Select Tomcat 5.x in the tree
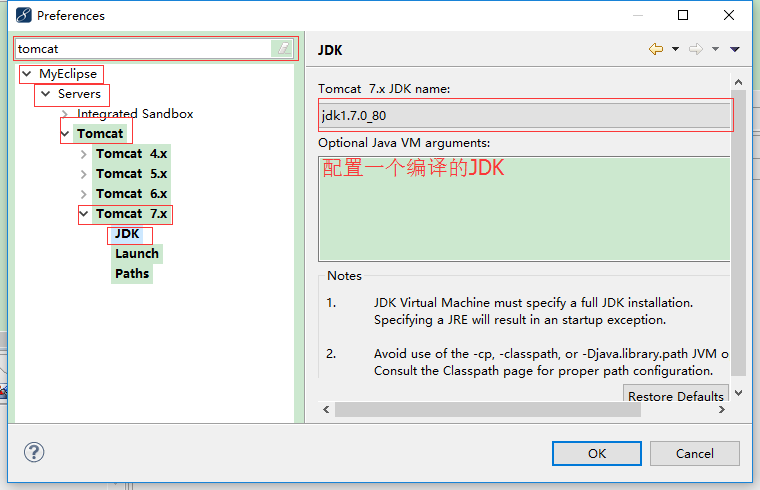The height and width of the screenshot is (490, 760). pos(131,174)
